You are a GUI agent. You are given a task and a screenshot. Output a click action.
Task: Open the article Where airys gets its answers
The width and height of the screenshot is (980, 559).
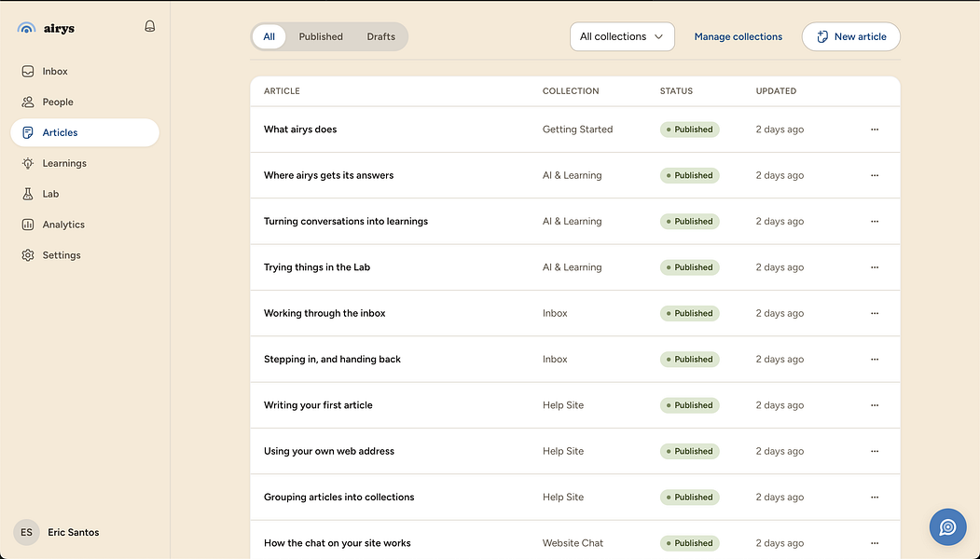pos(329,175)
